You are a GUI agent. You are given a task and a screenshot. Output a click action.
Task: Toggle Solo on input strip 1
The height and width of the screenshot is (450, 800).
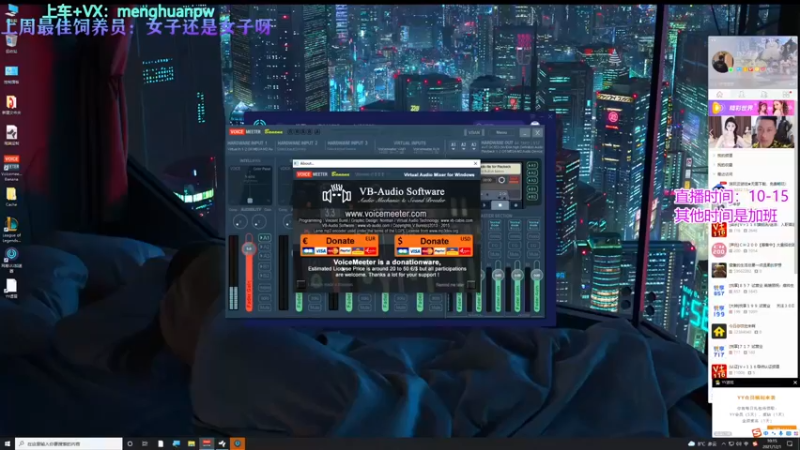tap(264, 298)
